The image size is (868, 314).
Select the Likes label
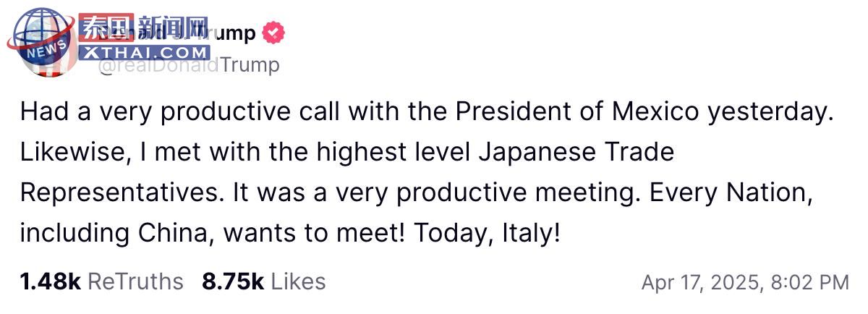(298, 281)
